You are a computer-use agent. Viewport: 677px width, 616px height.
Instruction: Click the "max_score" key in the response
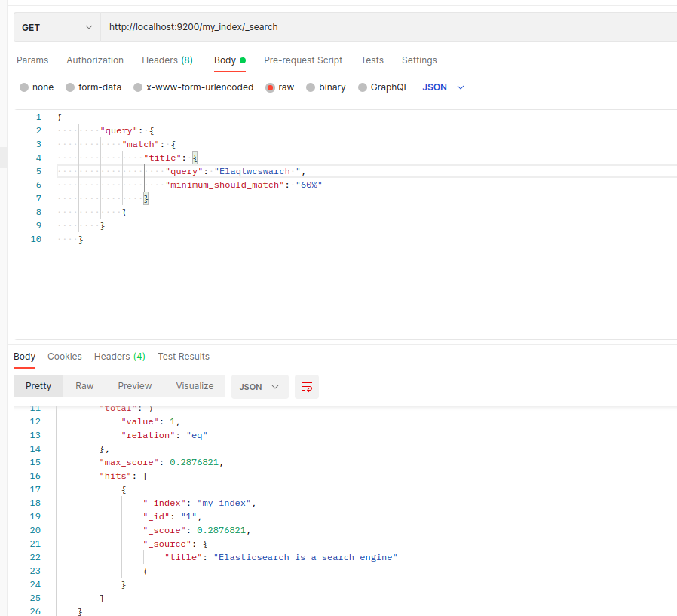click(x=129, y=462)
